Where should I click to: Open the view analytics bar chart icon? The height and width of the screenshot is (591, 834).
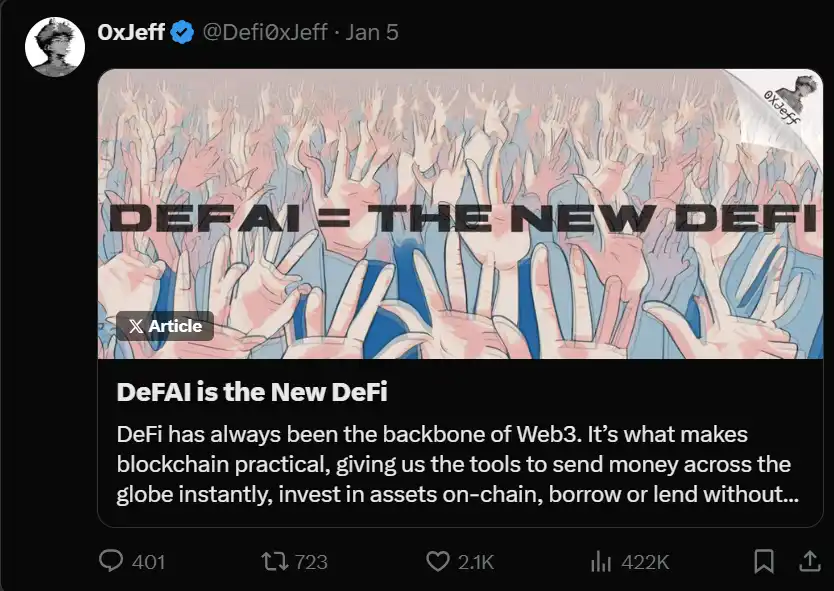pos(601,561)
